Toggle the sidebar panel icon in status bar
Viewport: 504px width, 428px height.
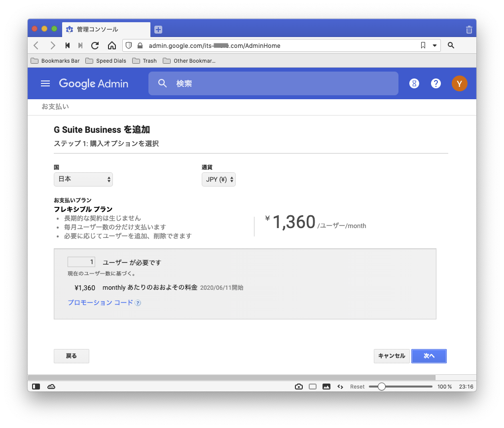coord(36,387)
